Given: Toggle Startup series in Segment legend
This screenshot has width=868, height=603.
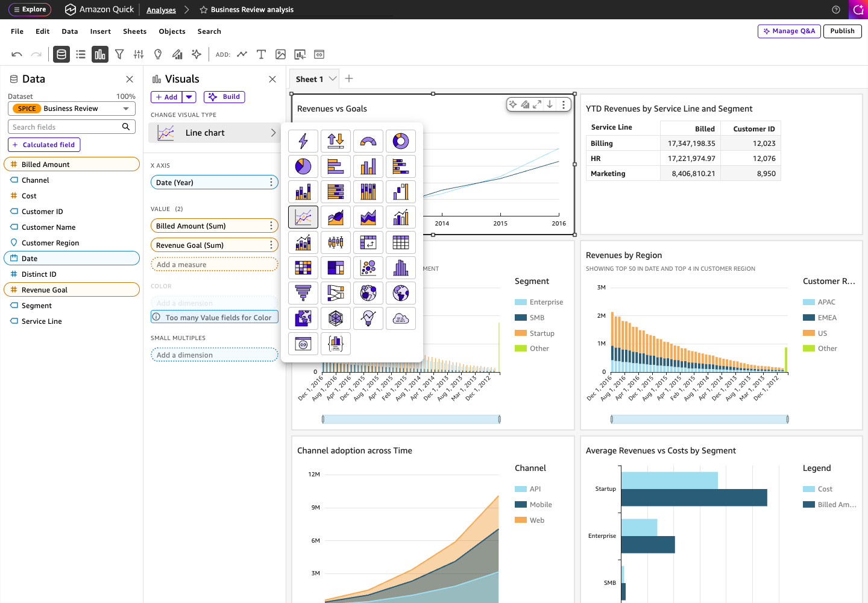Looking at the screenshot, I should pyautogui.click(x=535, y=333).
